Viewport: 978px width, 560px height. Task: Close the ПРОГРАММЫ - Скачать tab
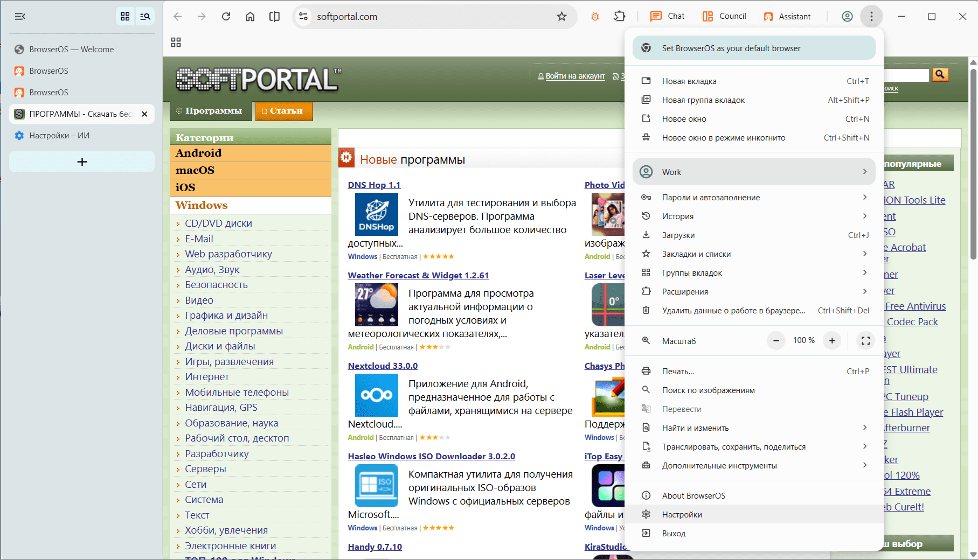point(144,114)
